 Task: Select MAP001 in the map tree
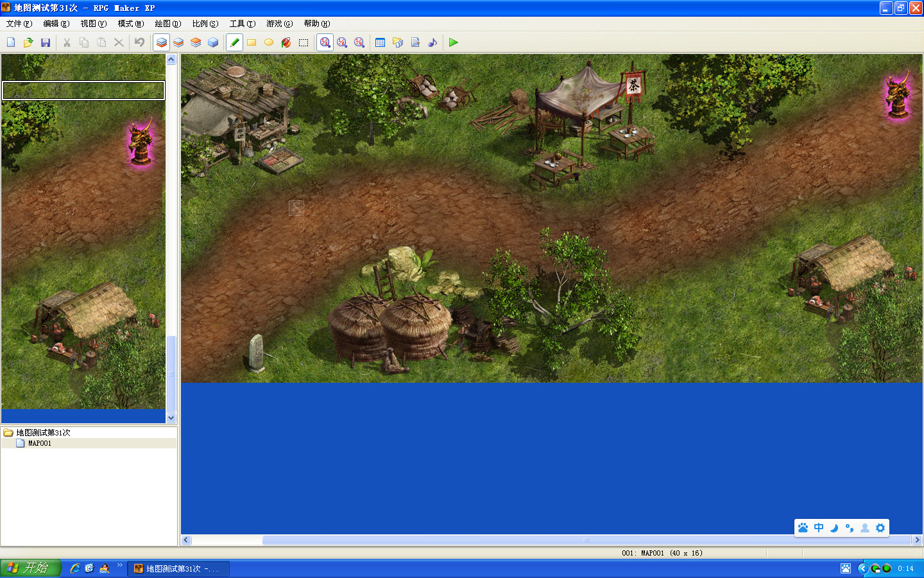[x=40, y=443]
